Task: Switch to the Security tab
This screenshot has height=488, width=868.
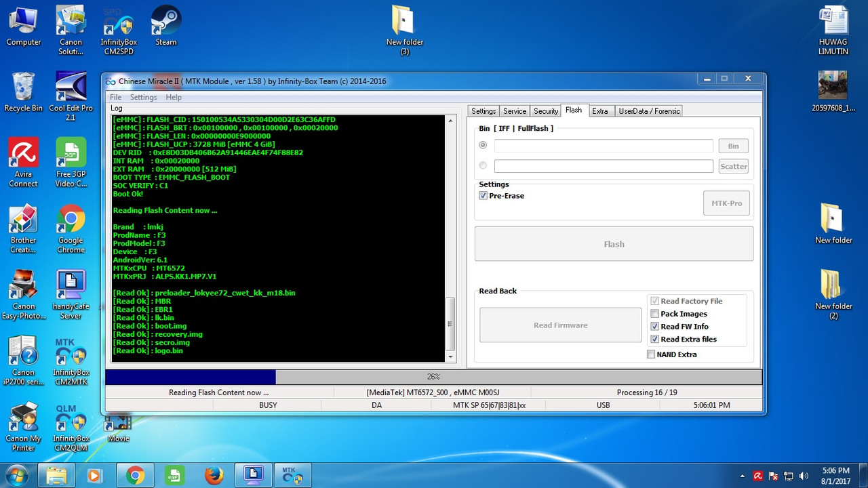Action: (x=546, y=111)
